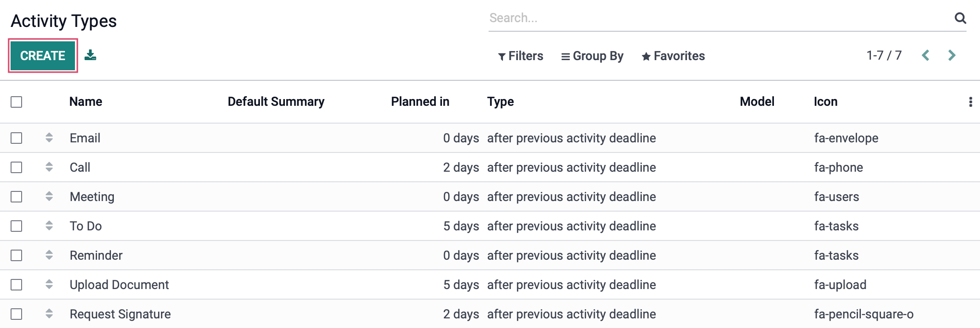Click 5 days in Upload Document row
Screen dimensions: 980x328
pos(461,285)
